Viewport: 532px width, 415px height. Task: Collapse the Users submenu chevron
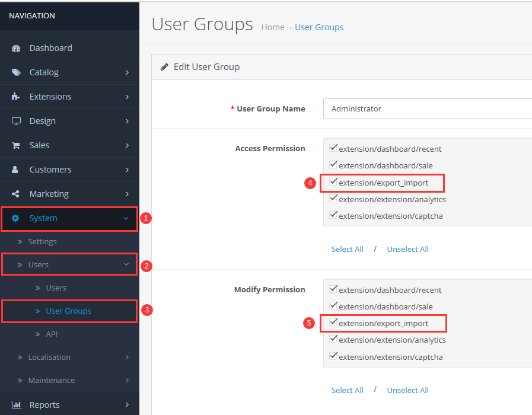126,264
